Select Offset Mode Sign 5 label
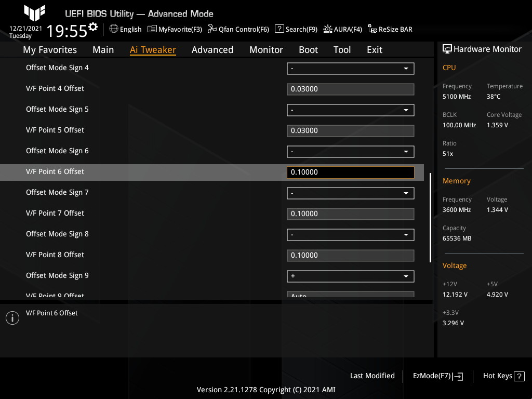 click(x=57, y=110)
